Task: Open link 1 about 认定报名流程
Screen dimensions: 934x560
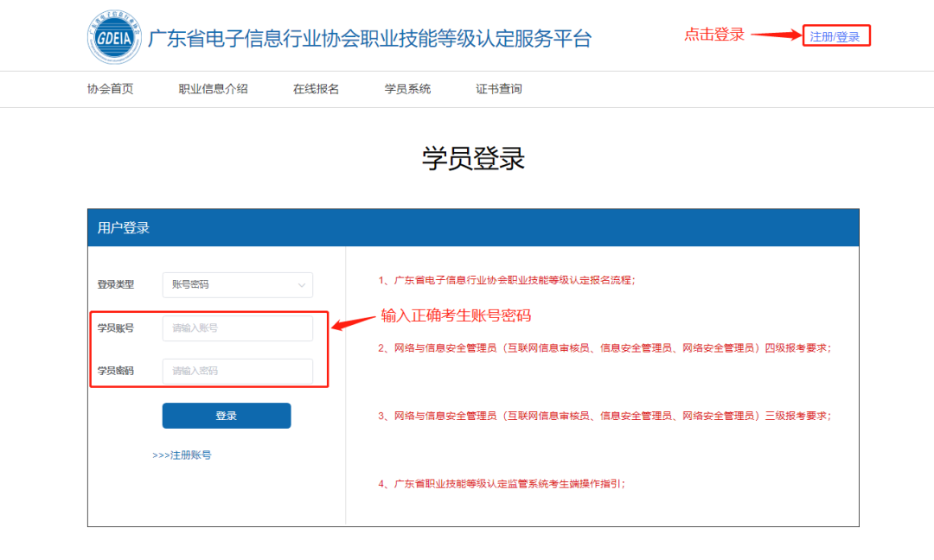Action: pos(507,280)
